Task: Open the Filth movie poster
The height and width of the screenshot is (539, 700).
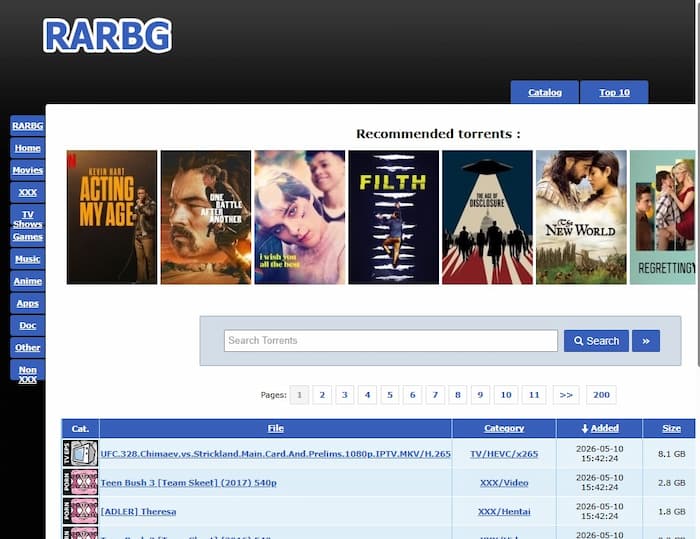Action: (393, 217)
